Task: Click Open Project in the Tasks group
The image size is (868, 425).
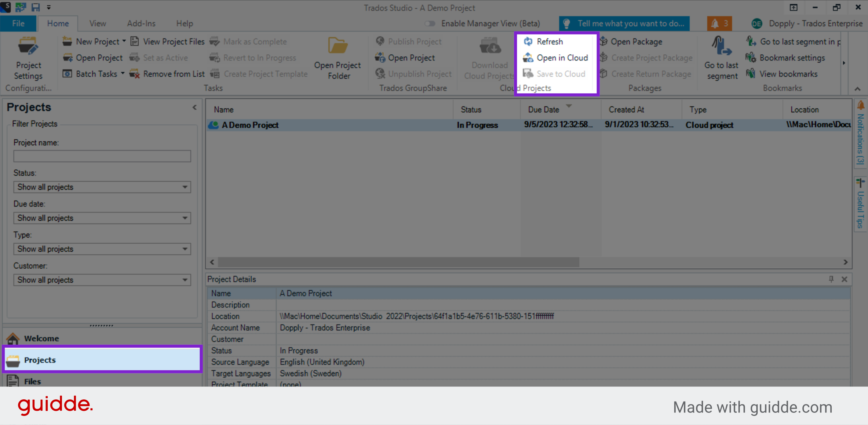Action: (x=93, y=58)
